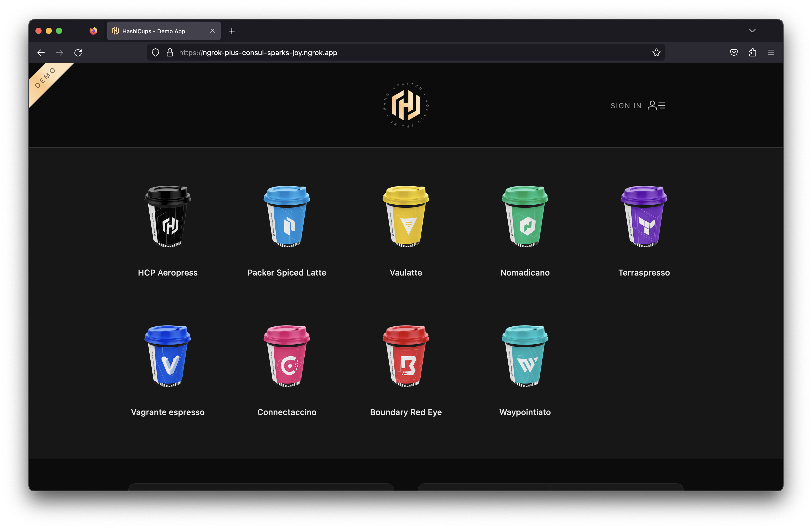Image resolution: width=812 pixels, height=529 pixels.
Task: Click the browser reload page button
Action: click(79, 53)
